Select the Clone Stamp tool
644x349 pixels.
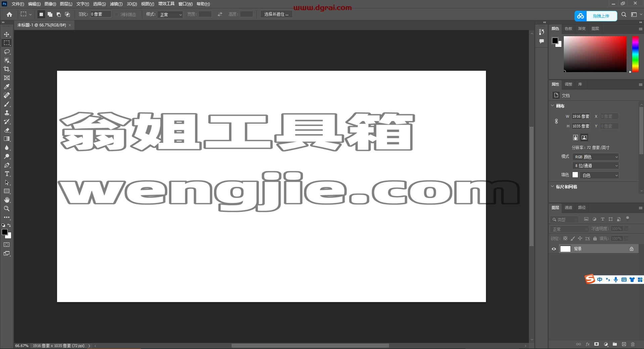tap(7, 113)
